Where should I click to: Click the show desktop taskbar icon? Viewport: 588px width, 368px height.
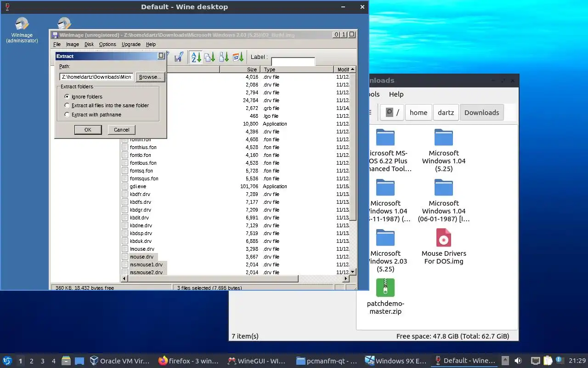(79, 361)
